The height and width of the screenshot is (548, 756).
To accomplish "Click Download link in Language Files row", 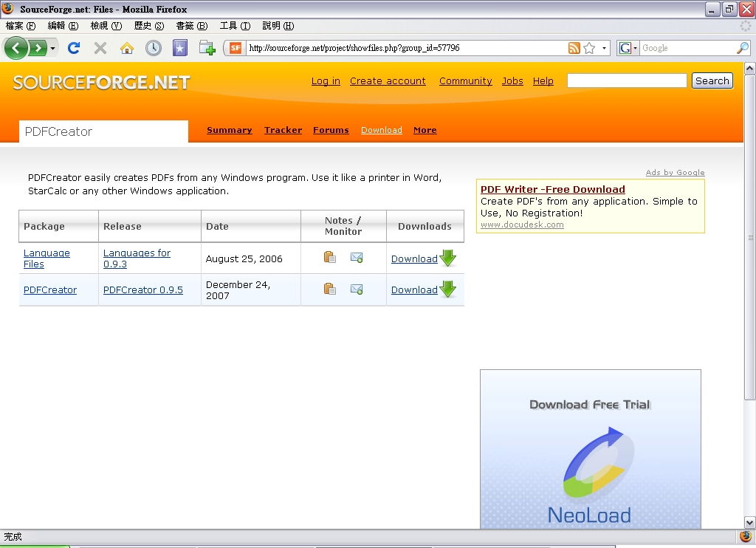I will point(414,259).
